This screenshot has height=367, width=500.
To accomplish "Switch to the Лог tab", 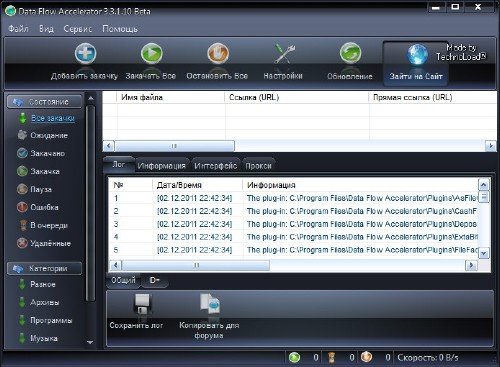I will click(x=119, y=164).
